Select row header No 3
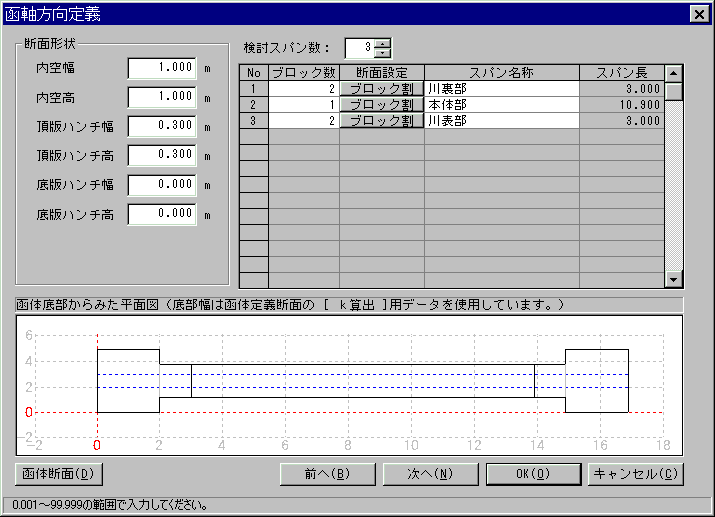 (x=254, y=120)
